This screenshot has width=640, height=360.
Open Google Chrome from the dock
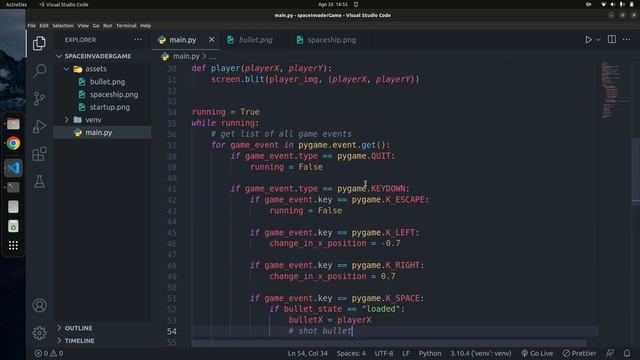pyautogui.click(x=13, y=143)
